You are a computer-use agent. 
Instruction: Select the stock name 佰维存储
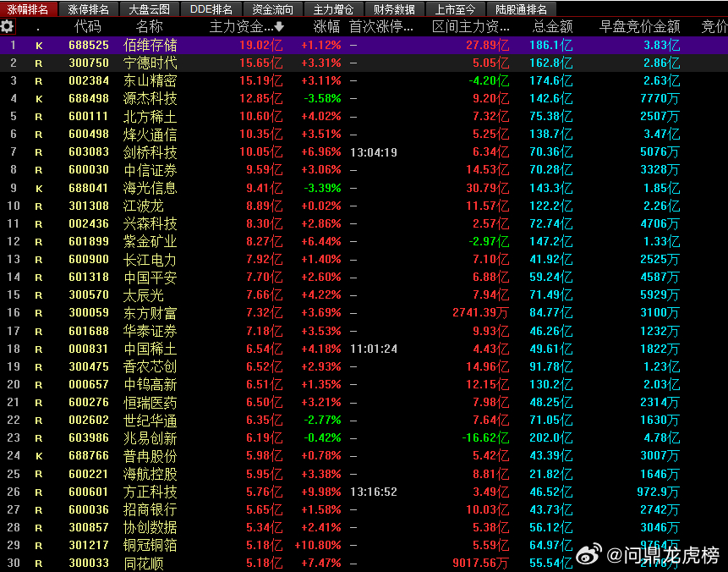pos(150,46)
